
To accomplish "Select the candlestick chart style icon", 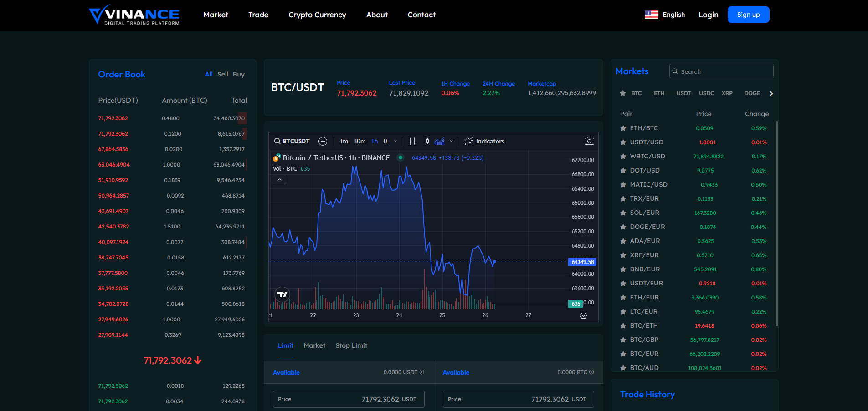I will coord(426,141).
